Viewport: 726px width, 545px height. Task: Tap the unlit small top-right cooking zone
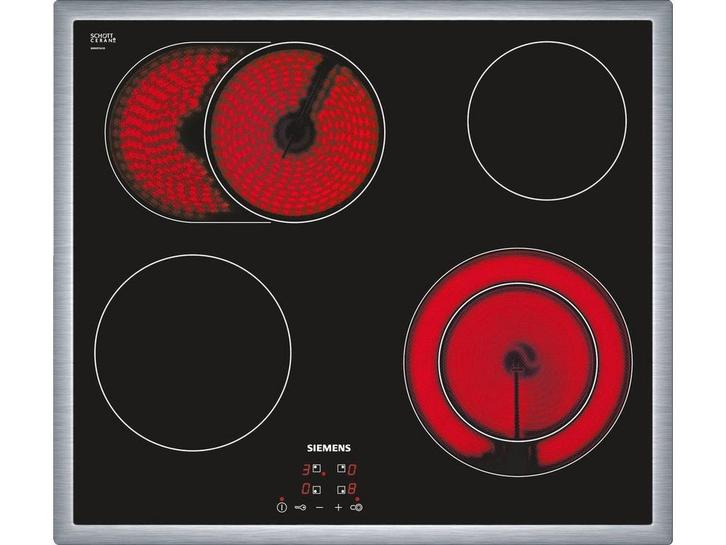pos(546,119)
